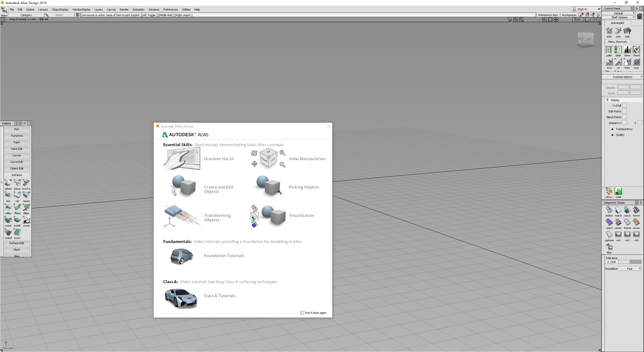The image size is (644, 352).
Task: Click the xsedit shelf icon
Action: 618,192
